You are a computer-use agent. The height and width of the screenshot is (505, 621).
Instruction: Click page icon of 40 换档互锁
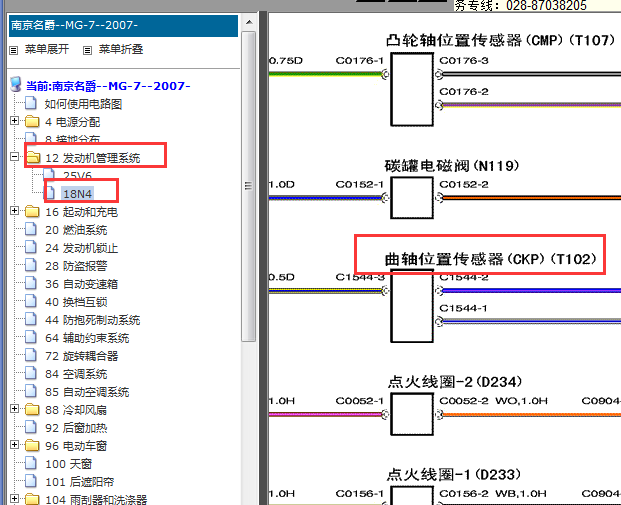point(31,301)
